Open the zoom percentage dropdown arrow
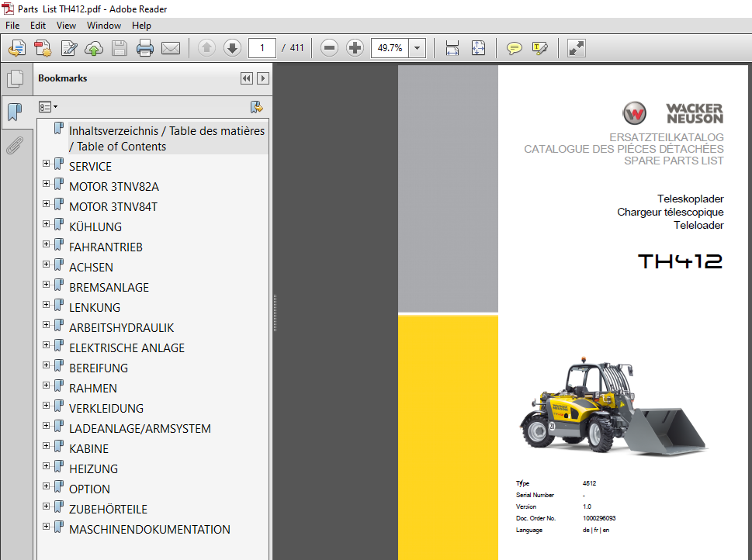Viewport: 752px width, 560px height. 418,48
